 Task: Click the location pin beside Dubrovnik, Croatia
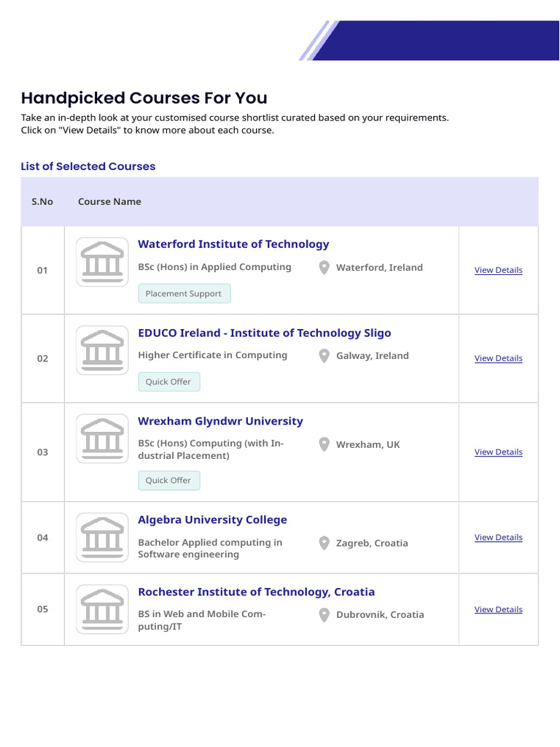coord(324,615)
